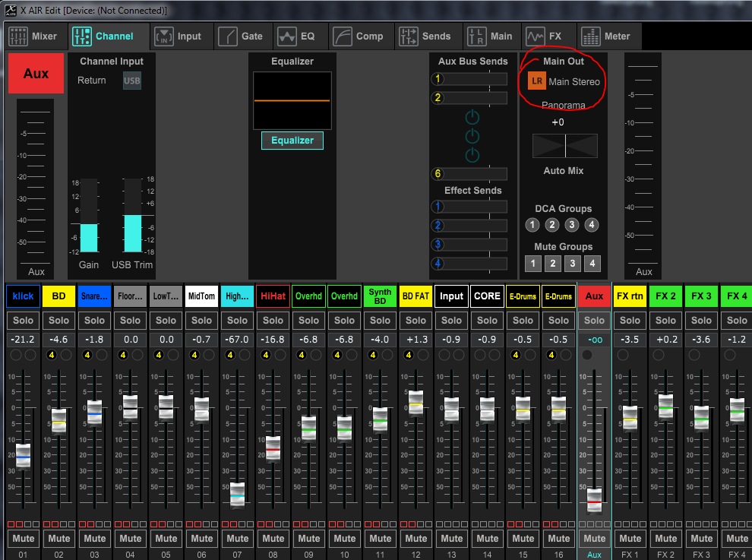Solo the BD FAT channel
Screen dimensions: 752x560
[415, 320]
